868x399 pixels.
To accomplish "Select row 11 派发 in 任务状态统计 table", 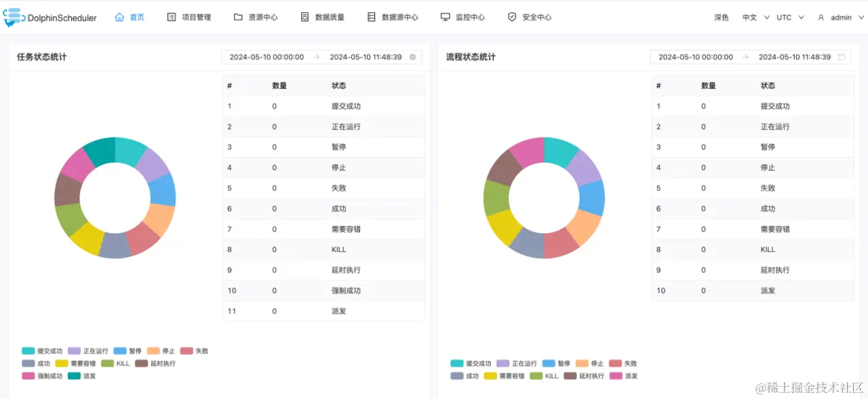I will 323,311.
